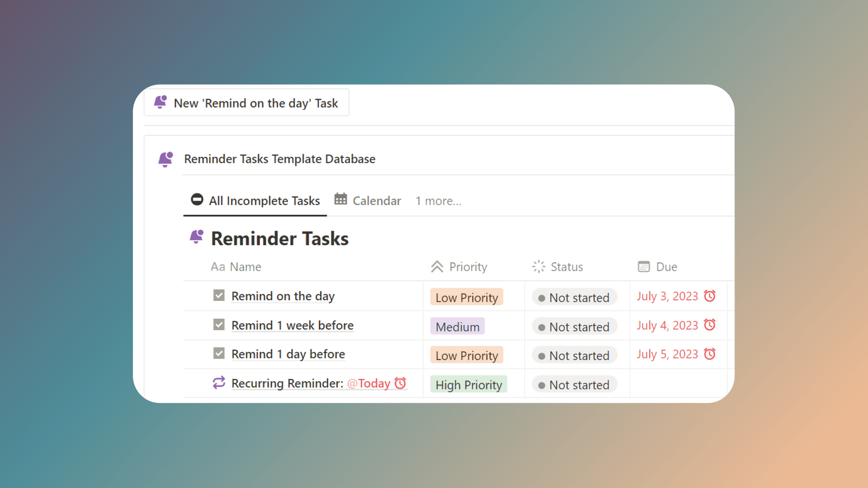Switch to the Calendar tab

(x=376, y=201)
